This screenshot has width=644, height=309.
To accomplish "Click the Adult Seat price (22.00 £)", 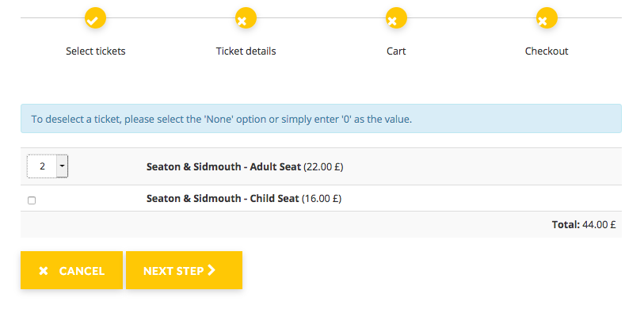I will (x=323, y=167).
